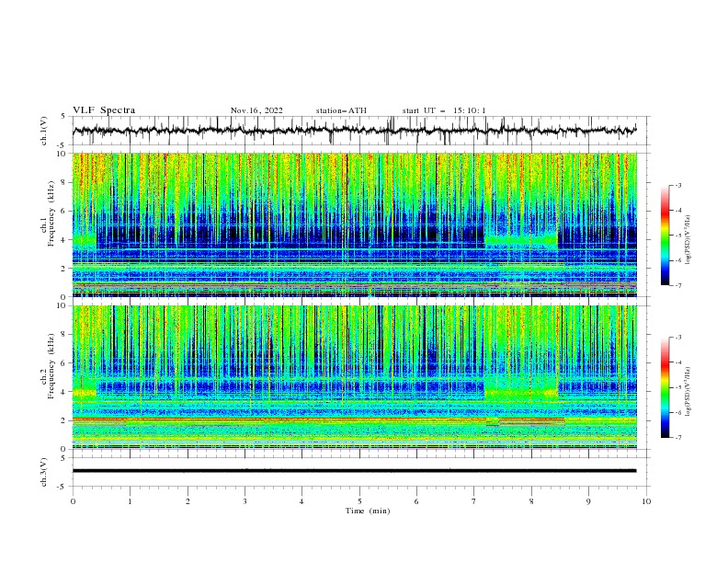Click the '-3' label on the upper colorbar
Viewport: 728px width, 563px height.
(678, 185)
